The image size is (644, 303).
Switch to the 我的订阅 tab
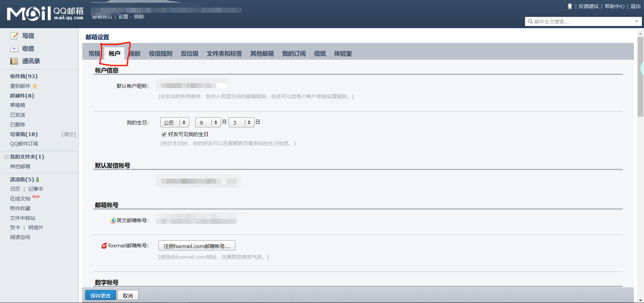click(294, 54)
